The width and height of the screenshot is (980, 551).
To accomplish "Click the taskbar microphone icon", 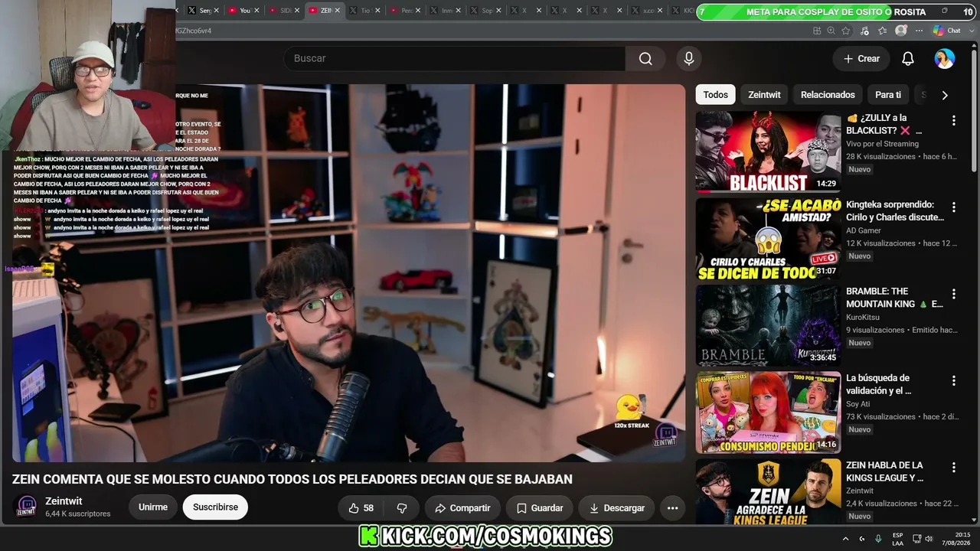I will click(x=878, y=539).
